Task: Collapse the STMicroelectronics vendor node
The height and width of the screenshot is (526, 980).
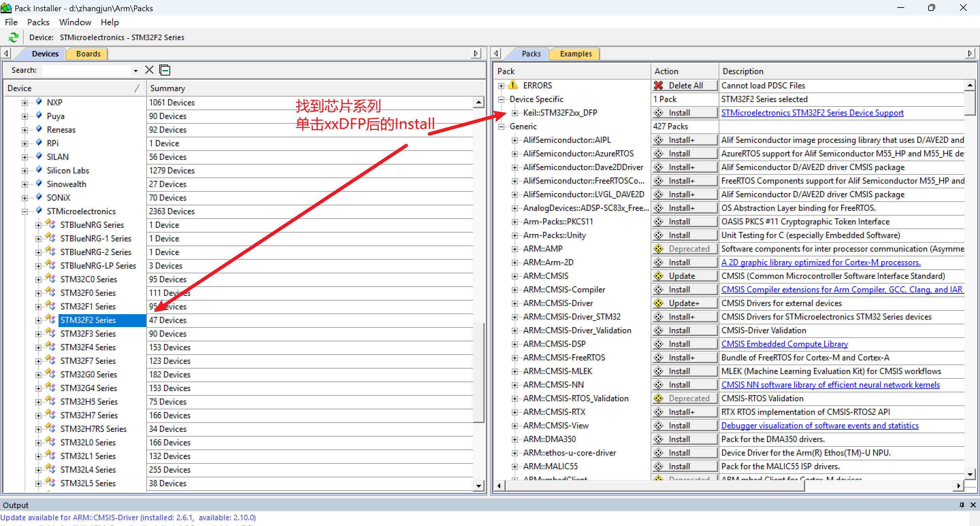Action: point(25,211)
